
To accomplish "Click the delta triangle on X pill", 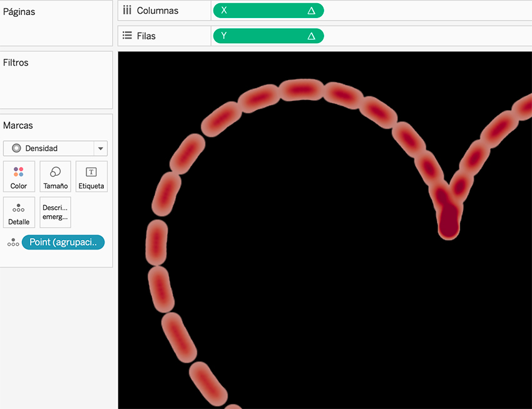I will coord(311,11).
